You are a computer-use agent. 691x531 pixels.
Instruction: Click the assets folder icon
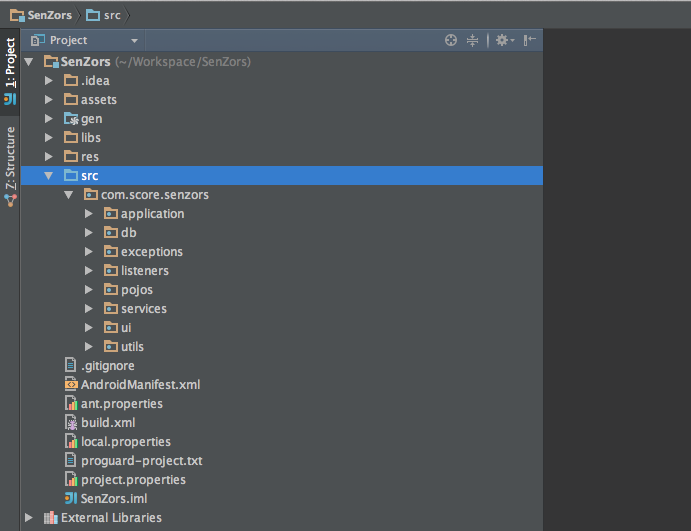pyautogui.click(x=71, y=99)
